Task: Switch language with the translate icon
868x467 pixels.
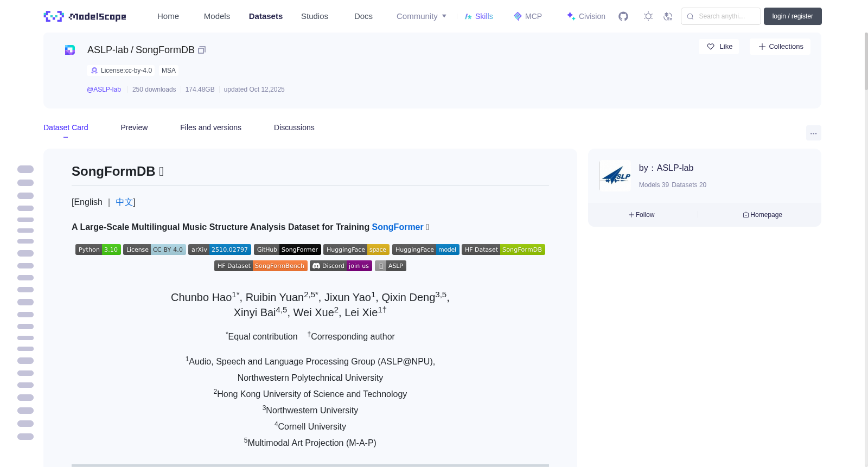Action: point(668,16)
